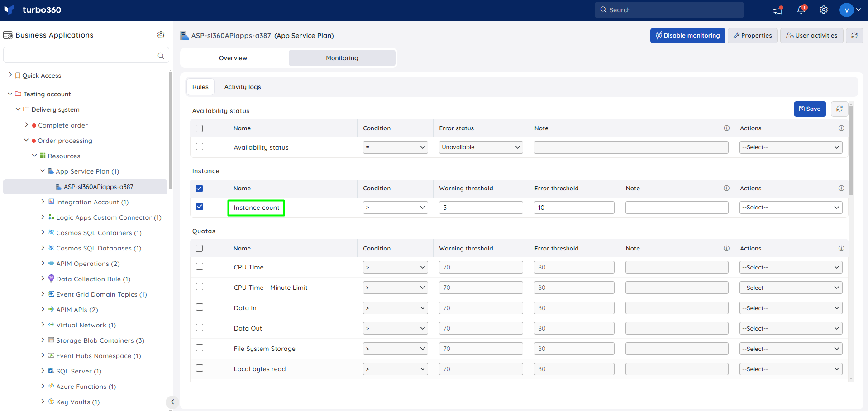Image resolution: width=868 pixels, height=411 pixels.
Task: Click the Resources grid icon
Action: click(43, 156)
